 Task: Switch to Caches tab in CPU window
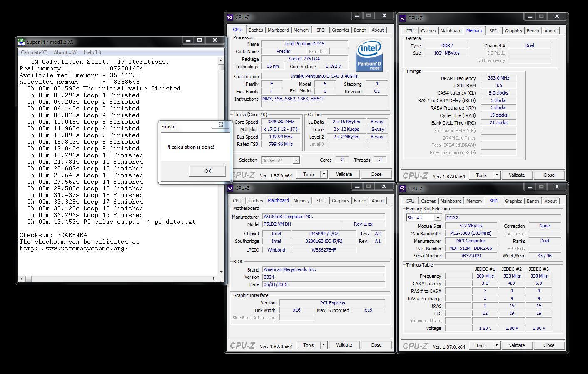coord(256,30)
